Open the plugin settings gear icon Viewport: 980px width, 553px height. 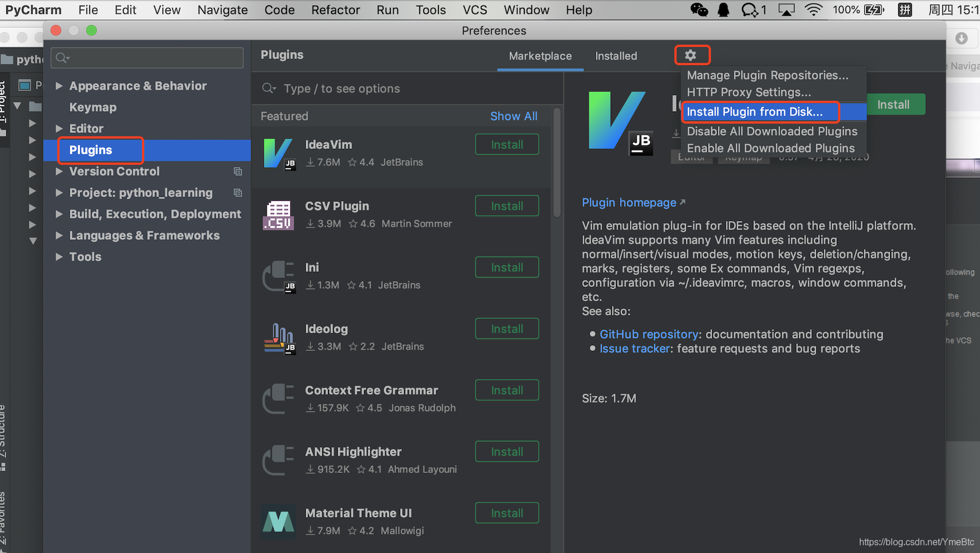point(691,55)
